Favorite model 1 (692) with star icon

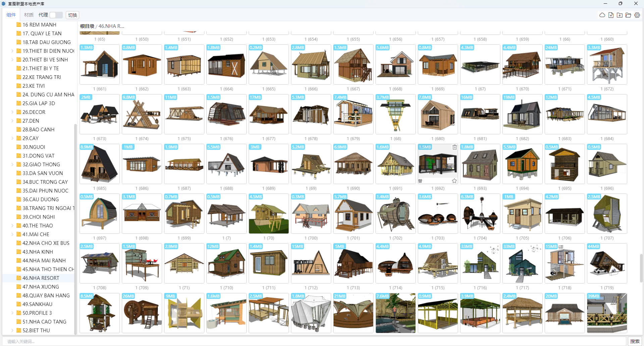[x=454, y=181]
